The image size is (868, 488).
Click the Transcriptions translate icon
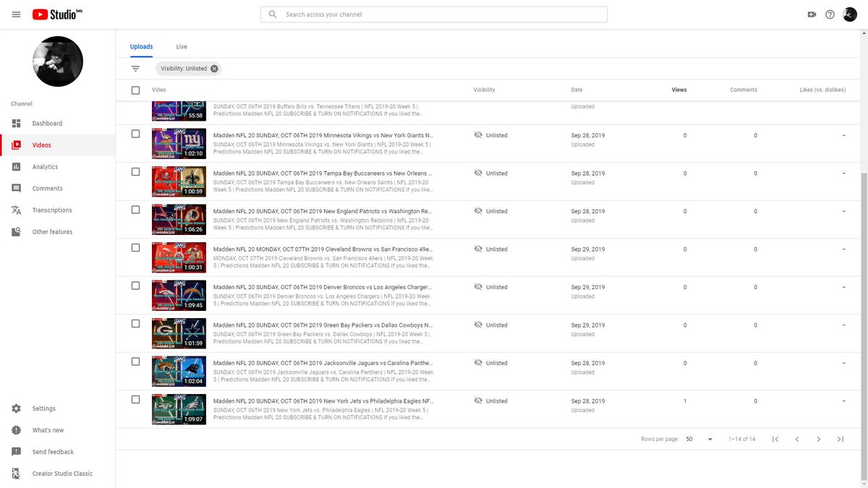(16, 210)
